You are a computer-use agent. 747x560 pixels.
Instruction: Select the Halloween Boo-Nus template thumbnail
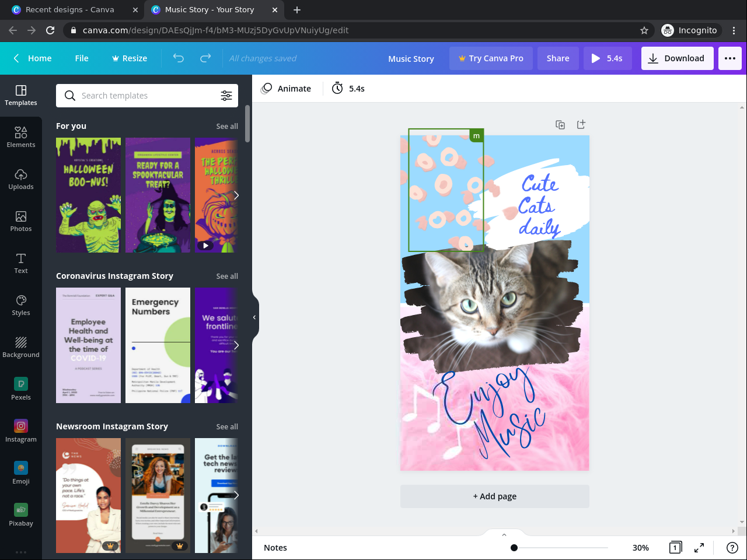[88, 195]
